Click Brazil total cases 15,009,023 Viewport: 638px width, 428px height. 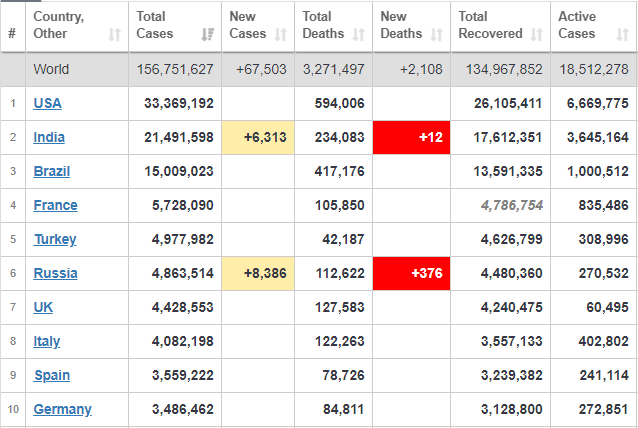179,171
